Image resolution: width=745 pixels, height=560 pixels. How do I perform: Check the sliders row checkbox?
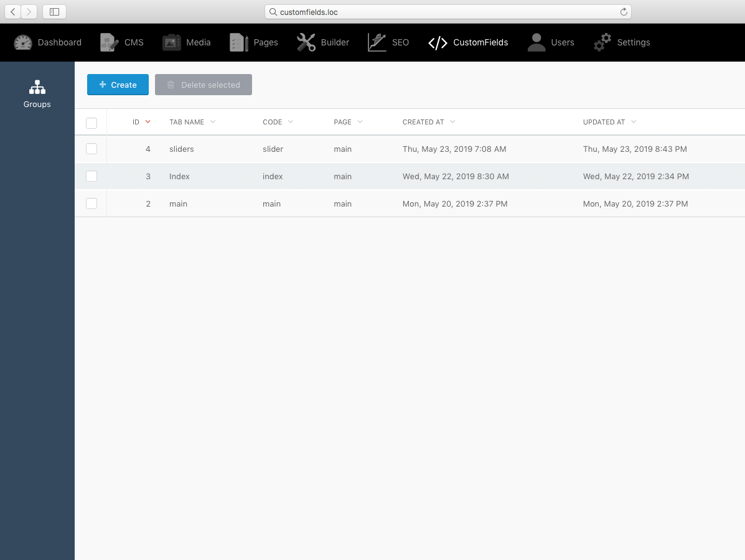pos(91,149)
